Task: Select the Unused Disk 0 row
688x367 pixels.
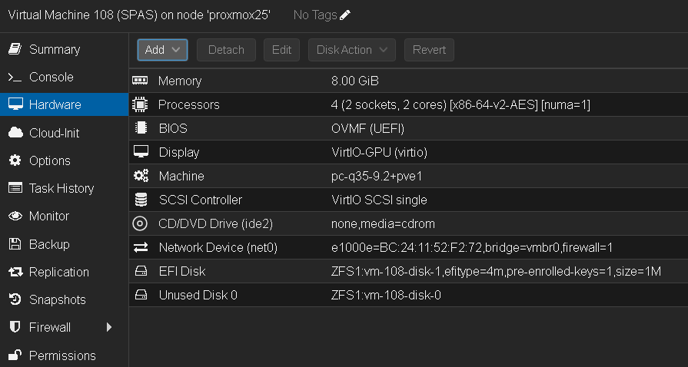Action: 408,295
